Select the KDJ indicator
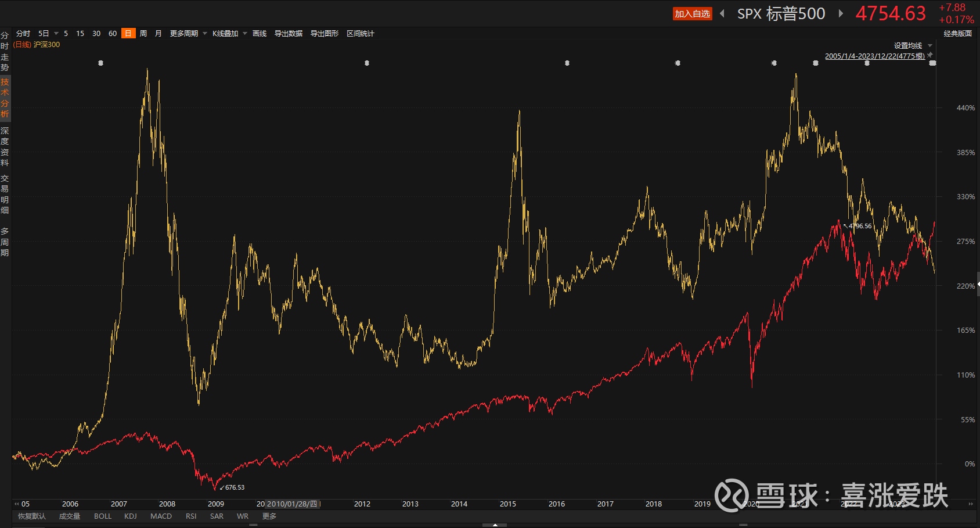The image size is (980, 528). click(131, 516)
